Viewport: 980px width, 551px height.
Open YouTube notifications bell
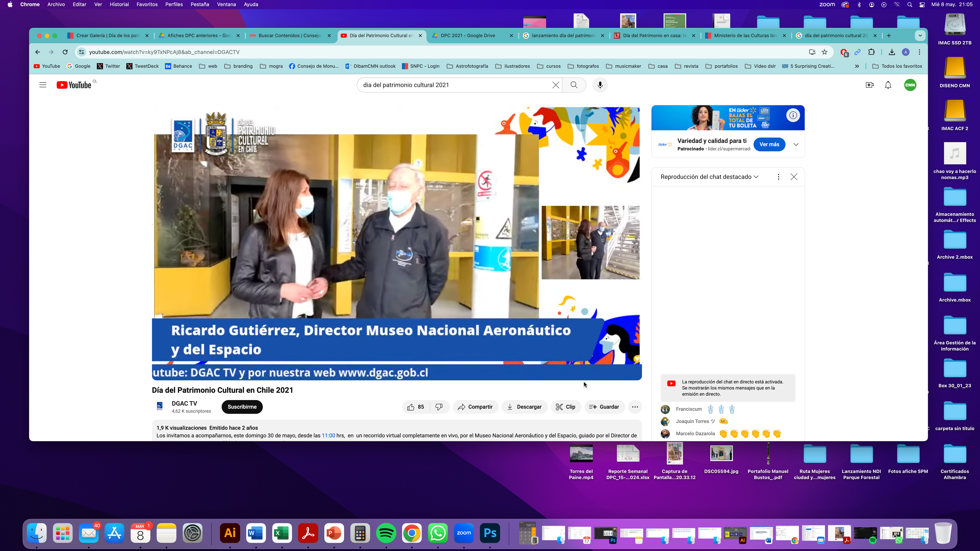point(888,85)
